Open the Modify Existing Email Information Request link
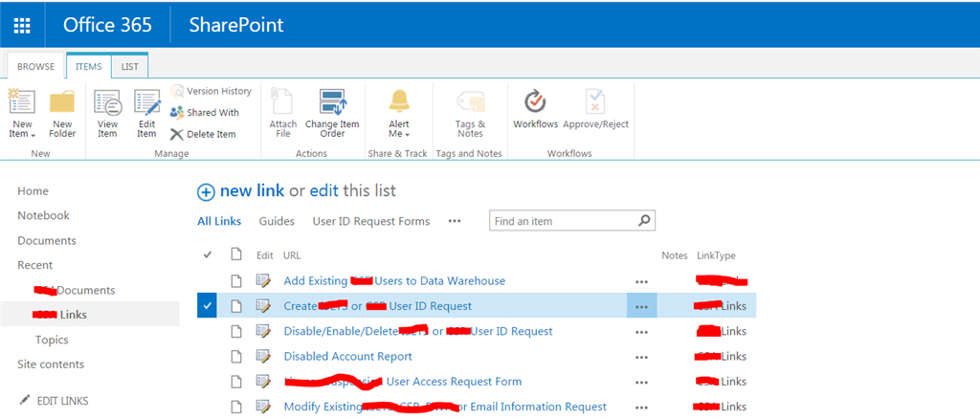 point(445,407)
